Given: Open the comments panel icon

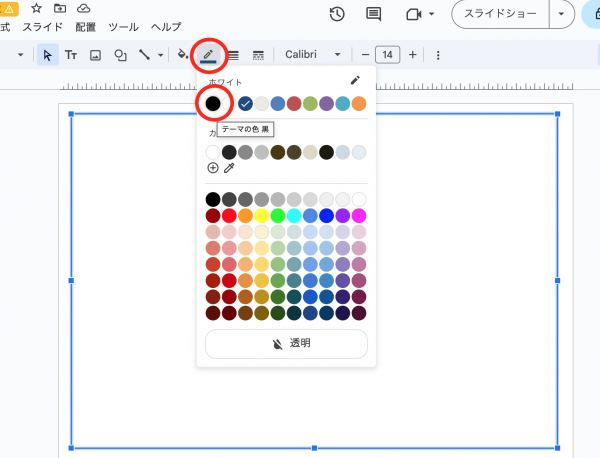Looking at the screenshot, I should tap(374, 14).
